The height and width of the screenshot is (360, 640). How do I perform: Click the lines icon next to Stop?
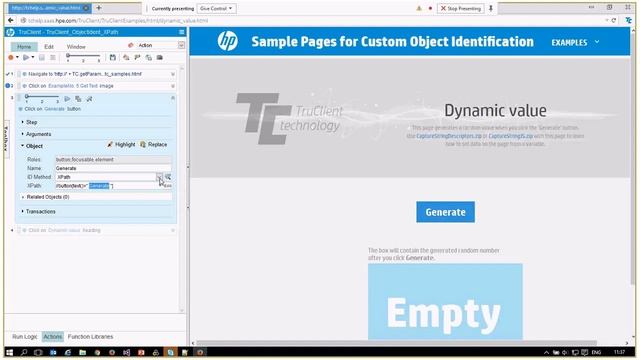pos(53,58)
